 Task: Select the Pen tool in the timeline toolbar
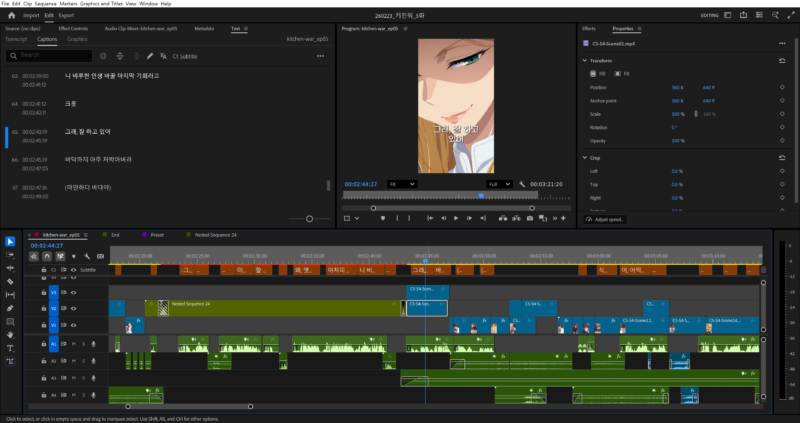point(10,308)
